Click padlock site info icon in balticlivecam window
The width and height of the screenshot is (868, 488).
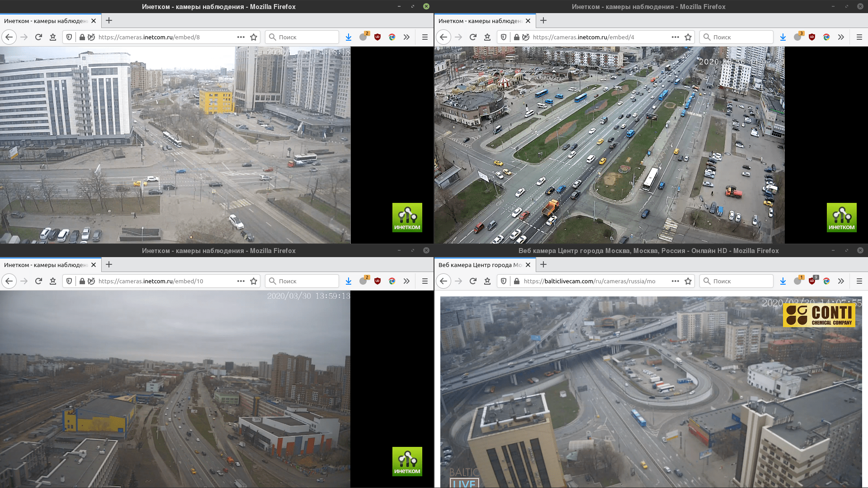coord(517,281)
